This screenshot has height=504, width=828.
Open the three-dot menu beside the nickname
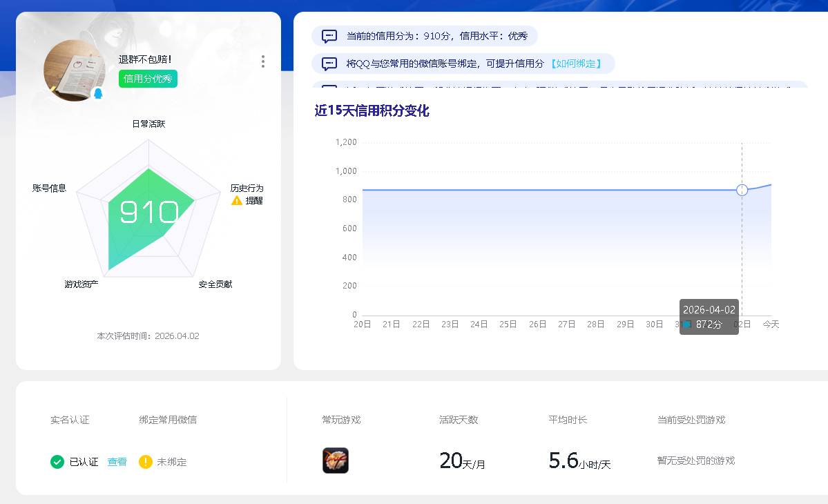[262, 61]
